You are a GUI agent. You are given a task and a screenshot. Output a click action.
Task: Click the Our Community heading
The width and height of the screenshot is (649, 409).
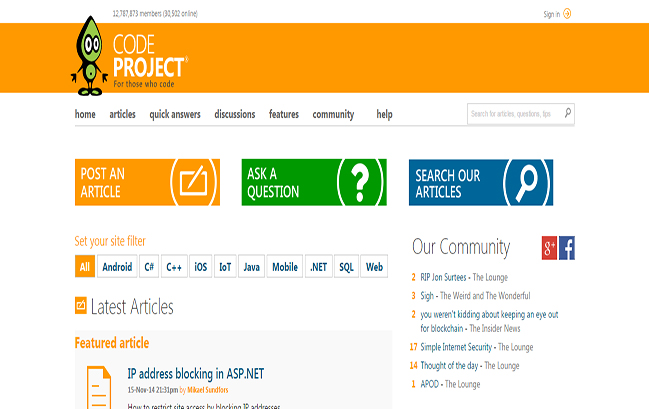pos(461,247)
